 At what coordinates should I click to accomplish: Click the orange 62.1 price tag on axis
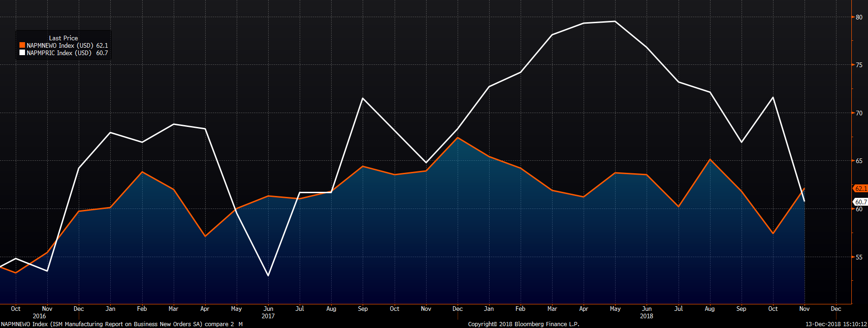tap(861, 189)
